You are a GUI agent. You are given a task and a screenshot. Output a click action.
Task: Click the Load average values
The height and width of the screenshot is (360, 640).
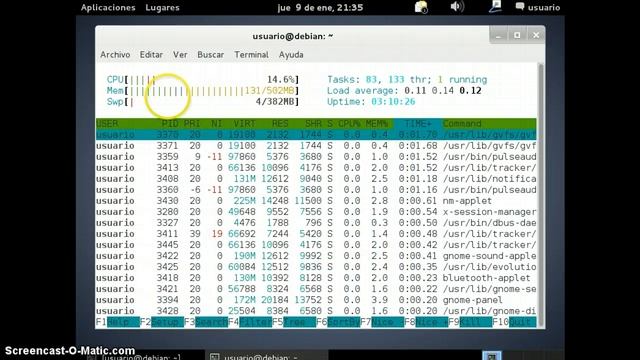442,91
